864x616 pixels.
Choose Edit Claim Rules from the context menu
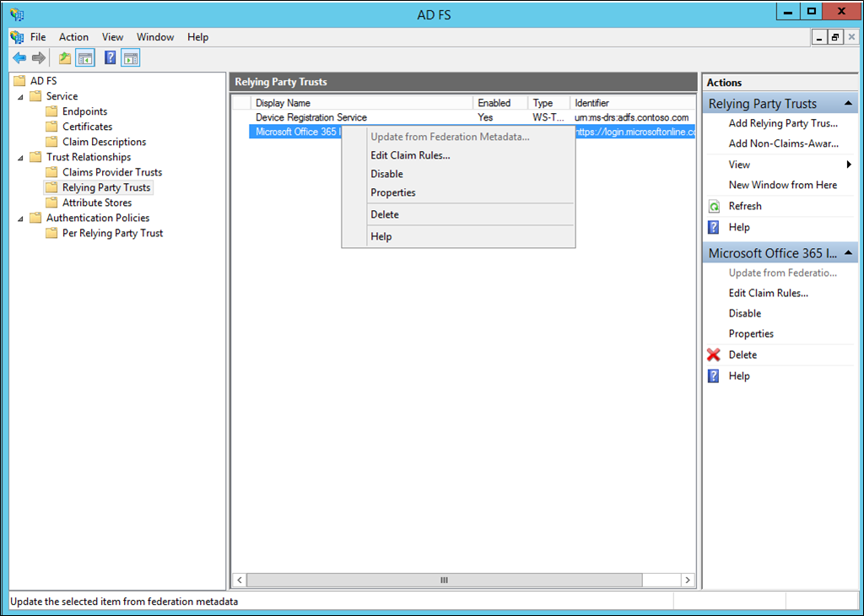(x=411, y=155)
